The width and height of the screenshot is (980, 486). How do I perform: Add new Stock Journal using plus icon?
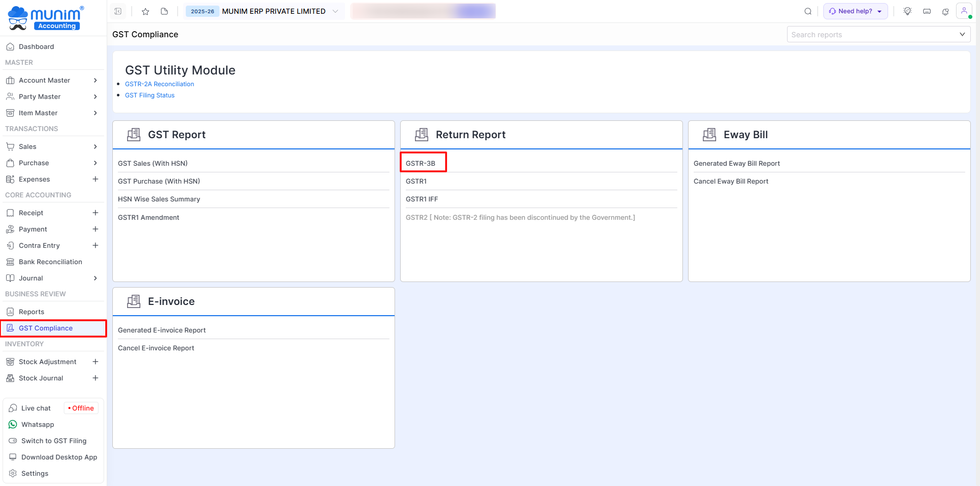pos(95,378)
